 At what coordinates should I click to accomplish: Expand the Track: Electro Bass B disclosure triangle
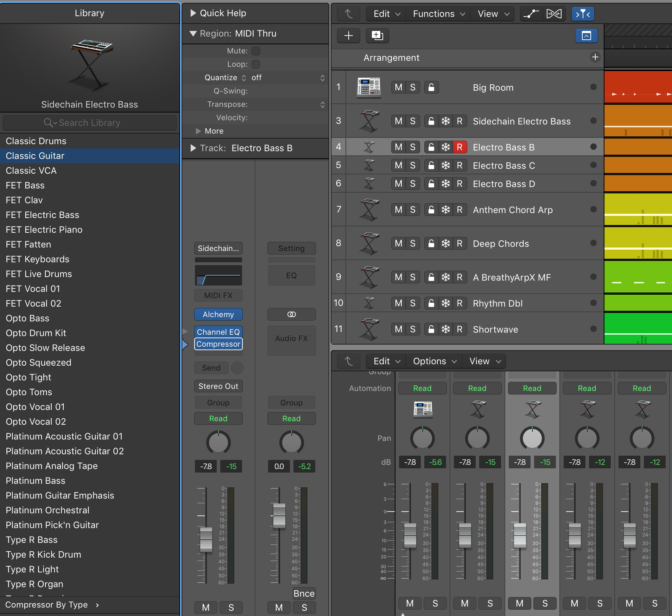pyautogui.click(x=193, y=148)
